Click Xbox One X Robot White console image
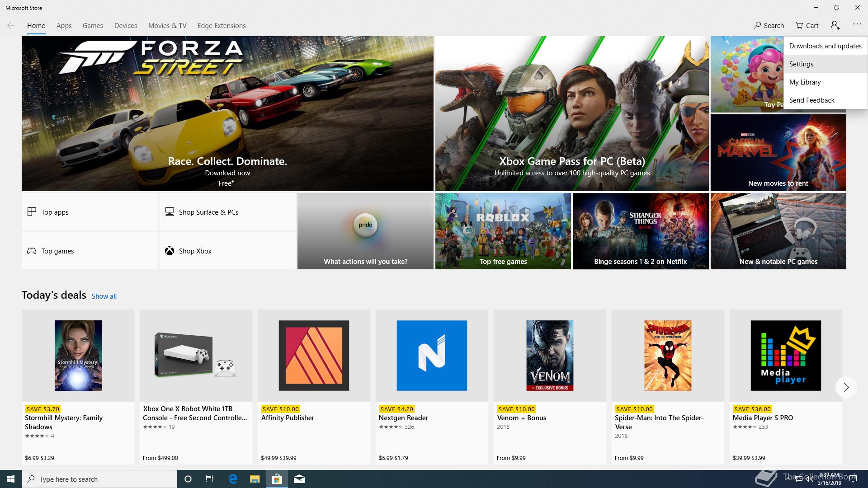This screenshot has height=488, width=868. click(196, 356)
